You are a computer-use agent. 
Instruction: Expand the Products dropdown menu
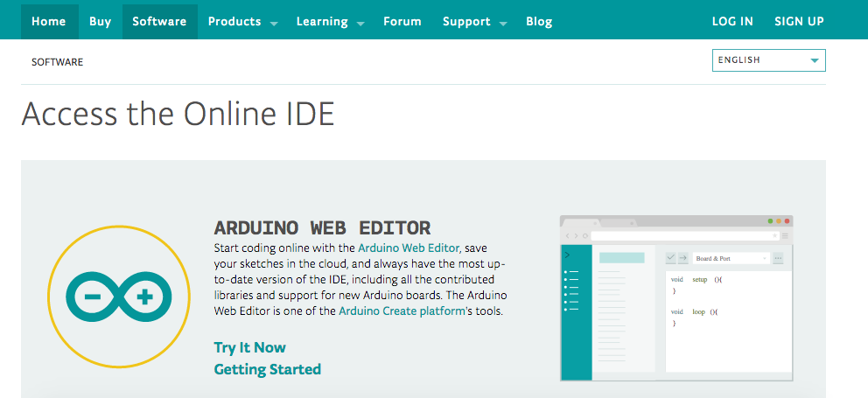(x=242, y=22)
